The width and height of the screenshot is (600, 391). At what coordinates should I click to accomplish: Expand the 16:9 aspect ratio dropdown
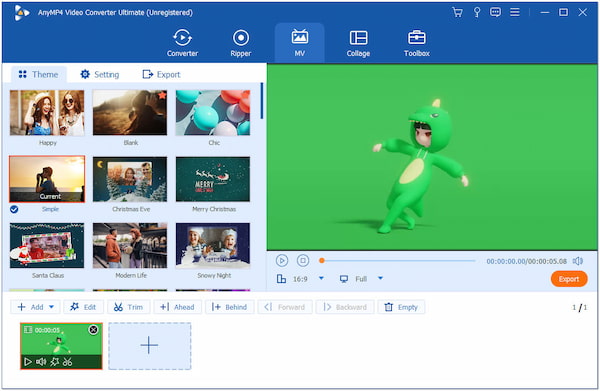(321, 279)
